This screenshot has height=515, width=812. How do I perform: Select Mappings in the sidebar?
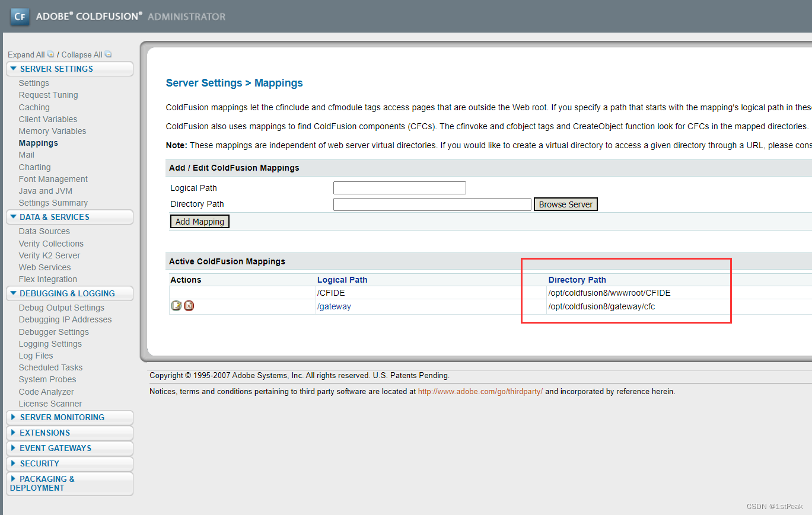38,143
